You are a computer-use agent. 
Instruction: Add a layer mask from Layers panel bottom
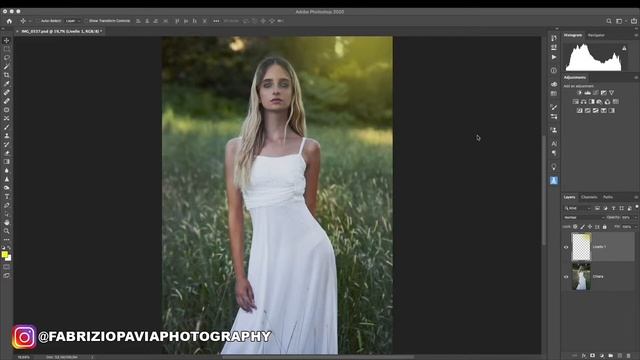[593, 356]
